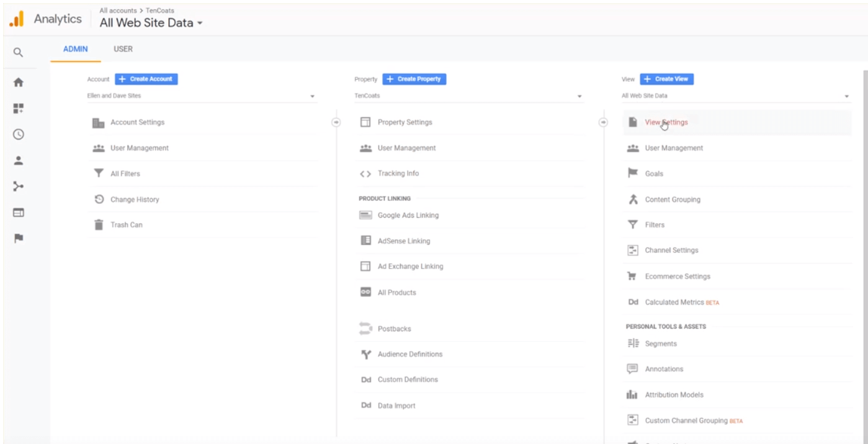Click the Create View button
The height and width of the screenshot is (444, 868).
point(667,79)
